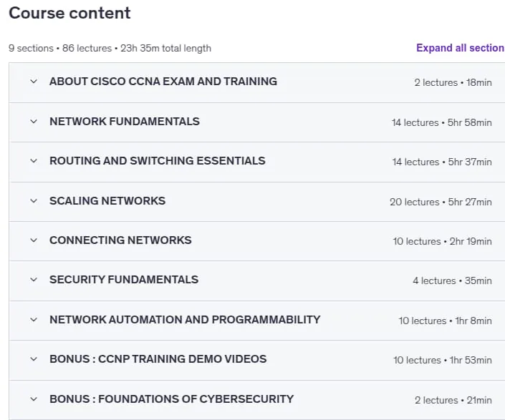Expand CONNECTING NETWORKS section chevron

tap(34, 240)
